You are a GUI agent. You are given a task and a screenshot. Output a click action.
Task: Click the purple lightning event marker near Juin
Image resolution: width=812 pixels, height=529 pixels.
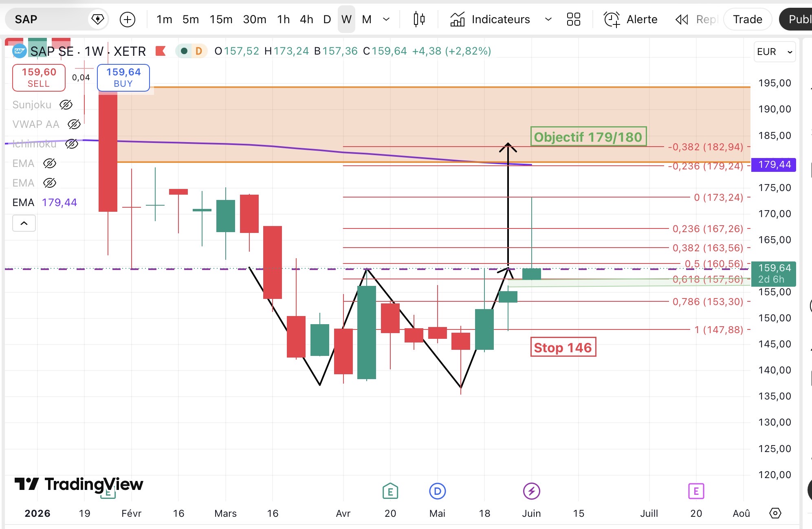(532, 491)
